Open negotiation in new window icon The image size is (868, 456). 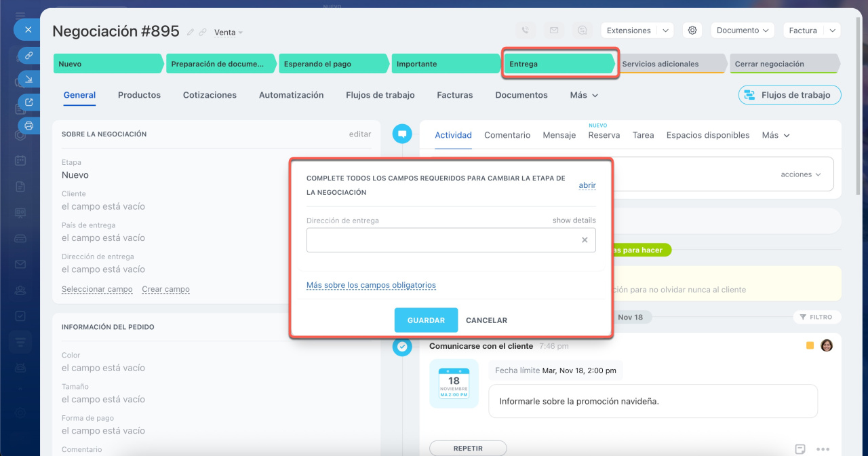tap(28, 102)
